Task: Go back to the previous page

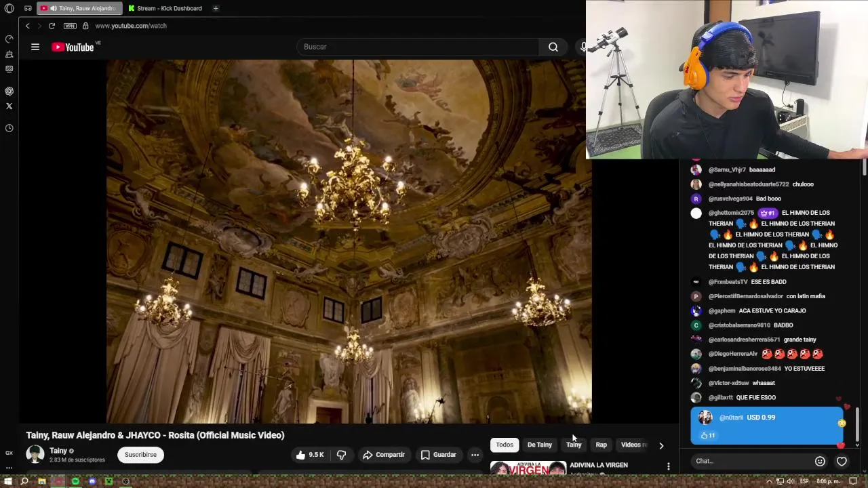Action: (x=27, y=26)
